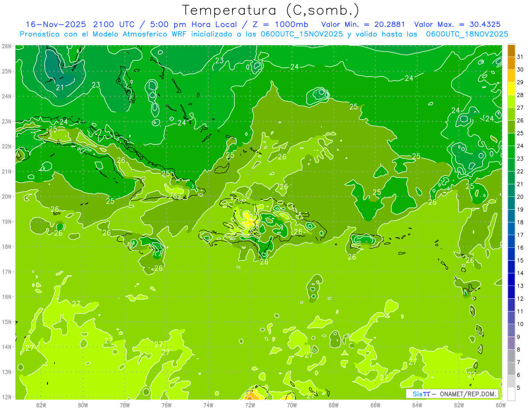Viewport: 532px width, 411px height.
Task: Select the "82W" longitude axis label
Action: pyautogui.click(x=41, y=405)
